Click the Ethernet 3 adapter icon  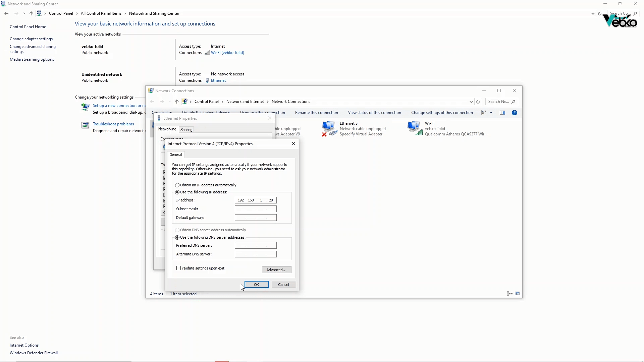click(328, 128)
